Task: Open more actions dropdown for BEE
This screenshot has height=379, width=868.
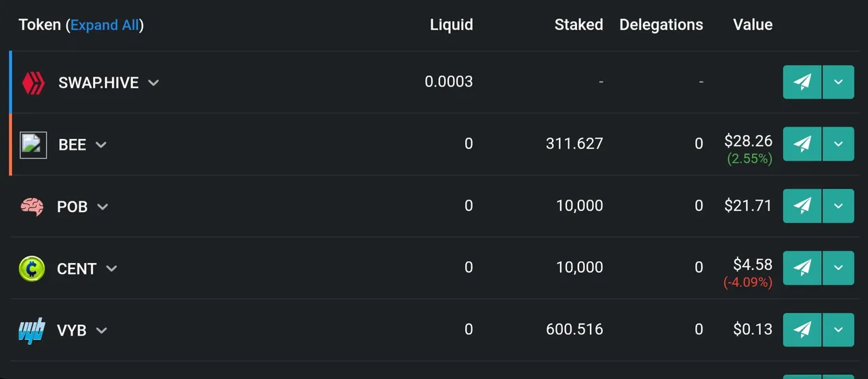Action: coord(838,144)
